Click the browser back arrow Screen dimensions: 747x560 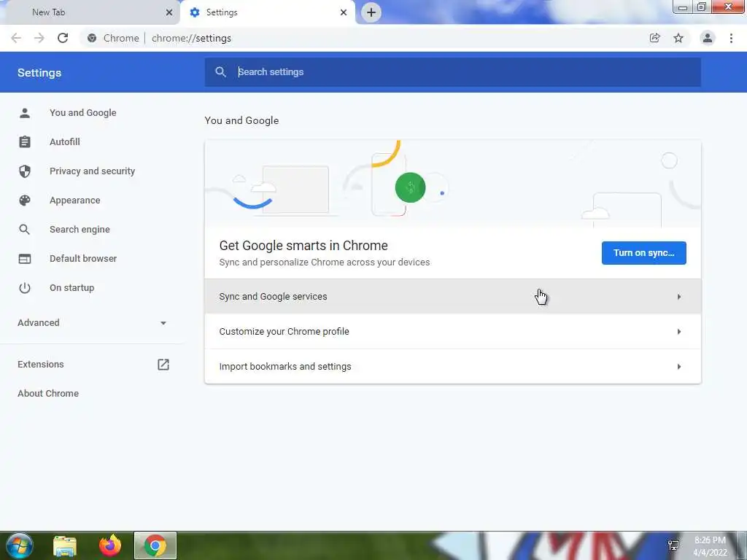point(16,38)
